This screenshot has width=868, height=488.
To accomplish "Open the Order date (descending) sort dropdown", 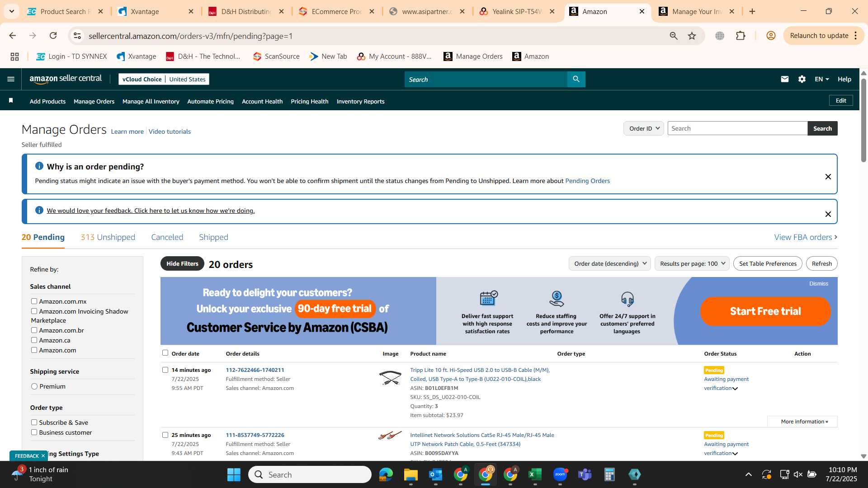I will (609, 263).
